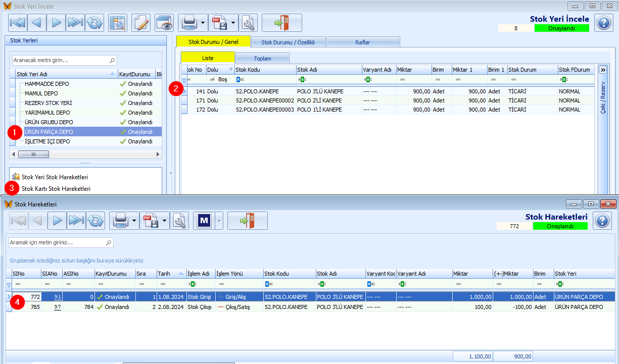Export to PDF in Stok Hareketleri toolbar
Image resolution: width=619 pixels, height=364 pixels.
[150, 221]
